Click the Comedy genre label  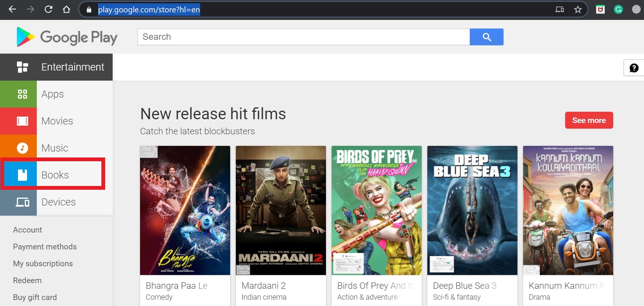pyautogui.click(x=159, y=297)
